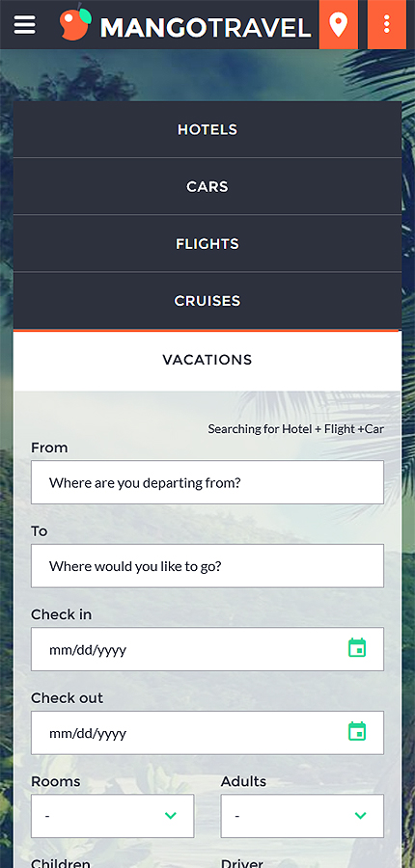The width and height of the screenshot is (415, 868).
Task: Switch to the Cruises tab
Action: 207,301
